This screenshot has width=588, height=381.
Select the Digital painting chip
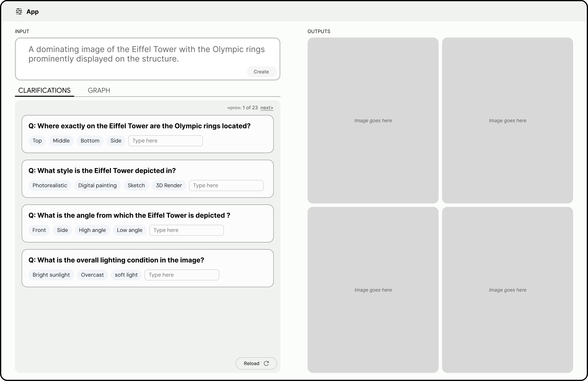point(97,185)
